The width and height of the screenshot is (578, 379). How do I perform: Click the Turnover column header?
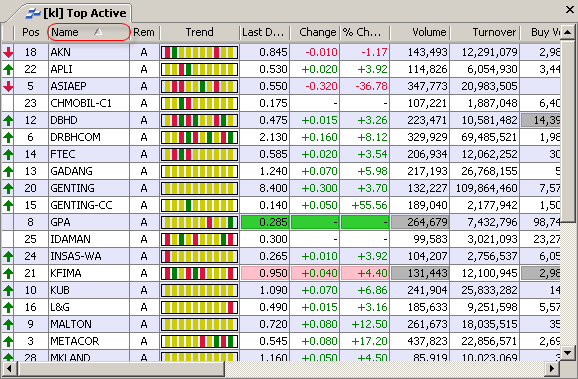coord(484,32)
